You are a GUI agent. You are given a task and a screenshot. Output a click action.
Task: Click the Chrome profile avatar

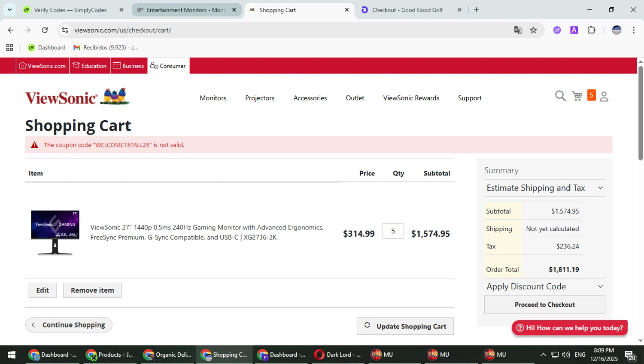click(x=617, y=30)
